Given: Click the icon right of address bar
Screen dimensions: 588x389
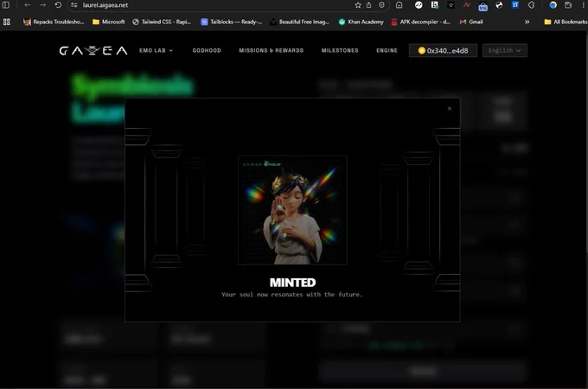Looking at the screenshot, I should [399, 5].
